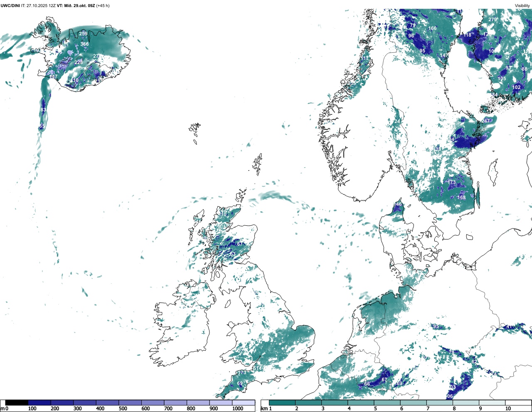The image size is (532, 412).
Task: Click the 700–800 m legend swatch
Action: [175, 402]
